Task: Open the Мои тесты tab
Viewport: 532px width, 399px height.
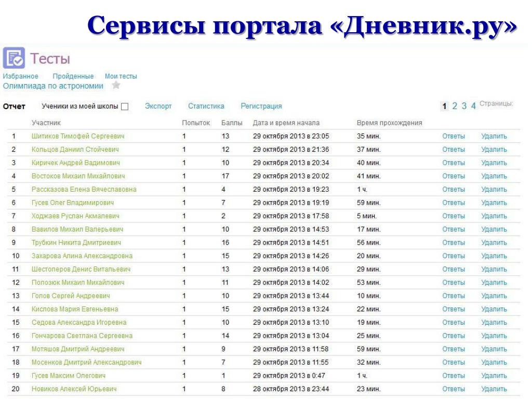Action: 121,76
